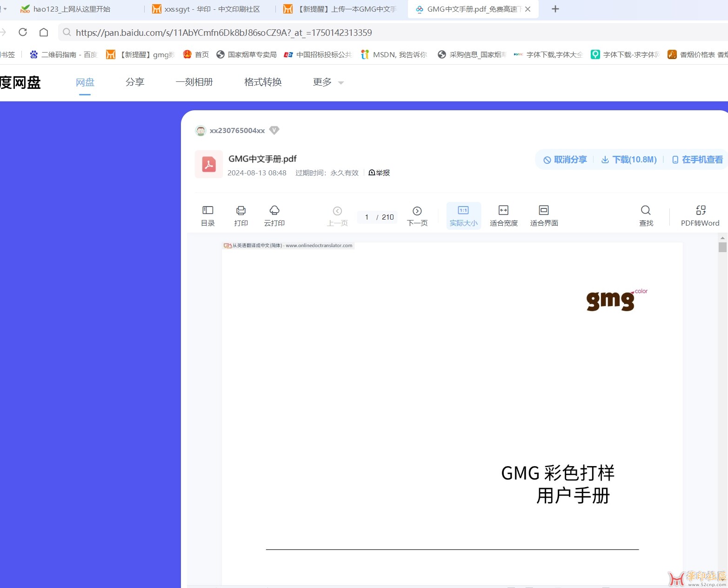Open bookmark 字体下载,字体大全
This screenshot has height=588, width=728.
click(x=548, y=55)
